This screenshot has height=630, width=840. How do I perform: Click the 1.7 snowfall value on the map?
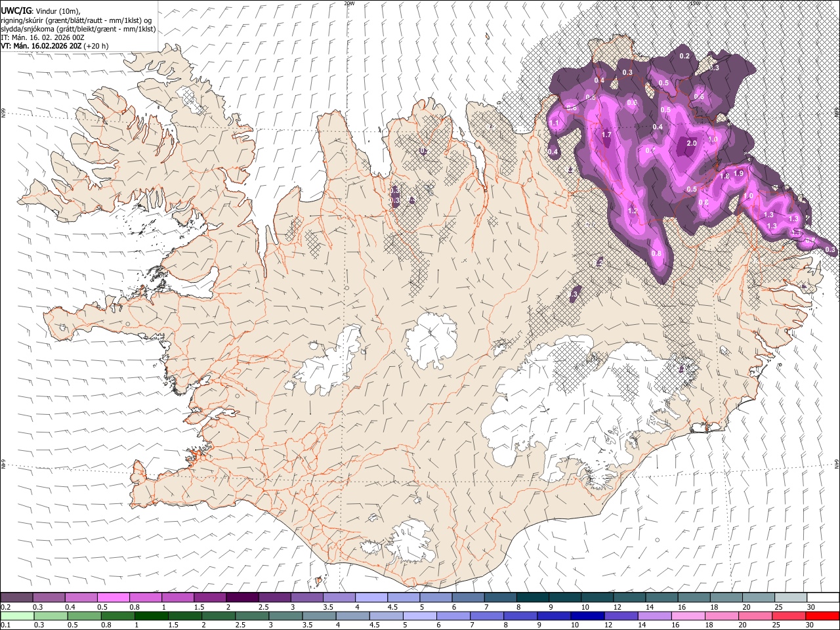point(606,135)
